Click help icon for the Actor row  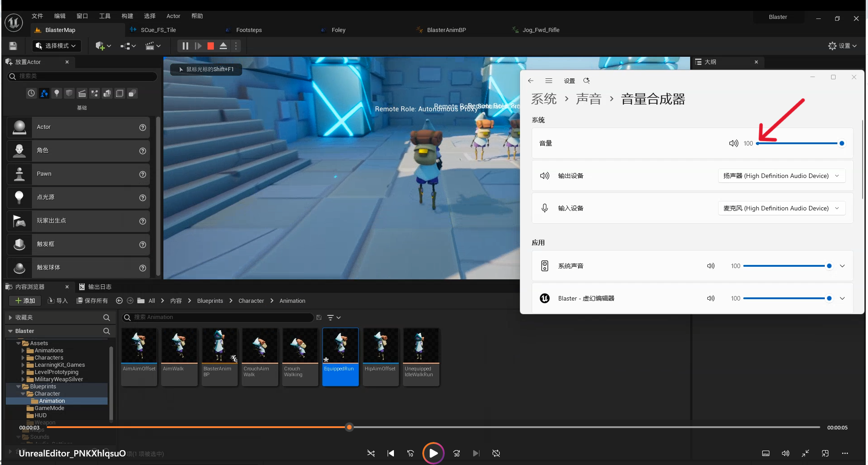pyautogui.click(x=143, y=128)
